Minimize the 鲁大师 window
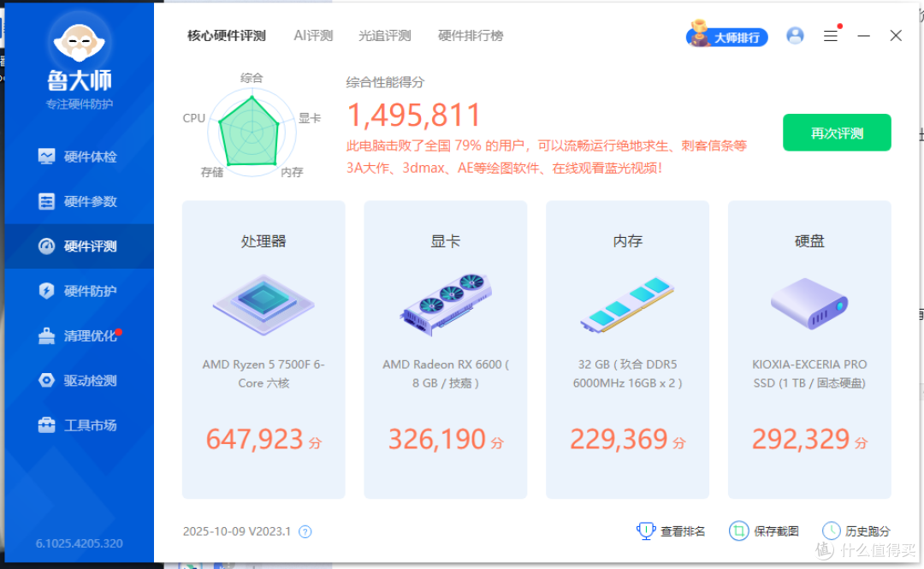 click(x=864, y=36)
